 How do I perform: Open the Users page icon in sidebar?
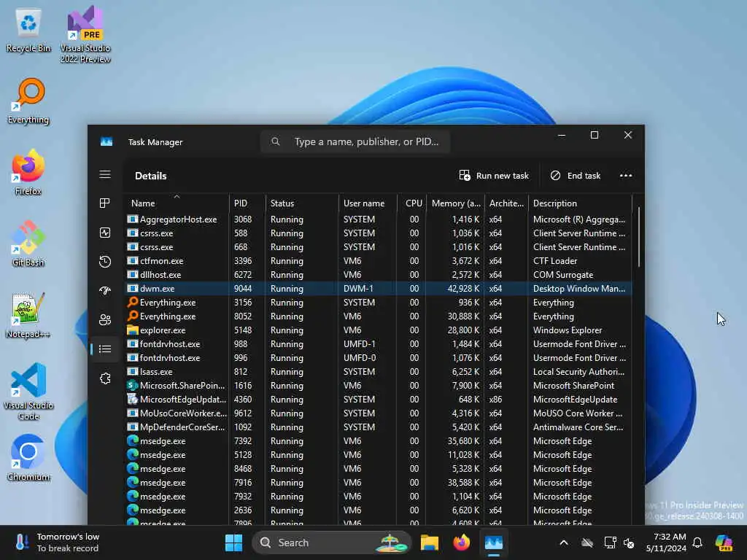click(105, 320)
